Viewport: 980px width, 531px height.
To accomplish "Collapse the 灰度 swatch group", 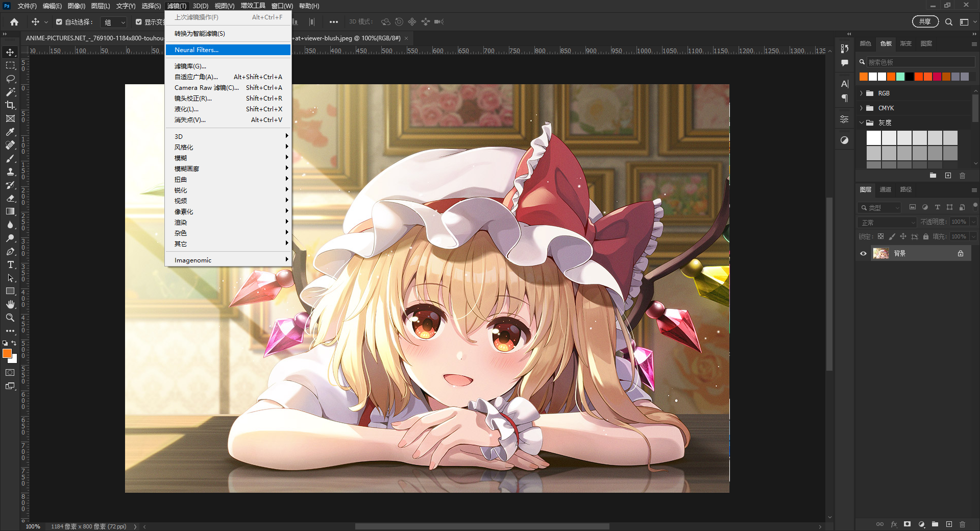I will pos(862,123).
